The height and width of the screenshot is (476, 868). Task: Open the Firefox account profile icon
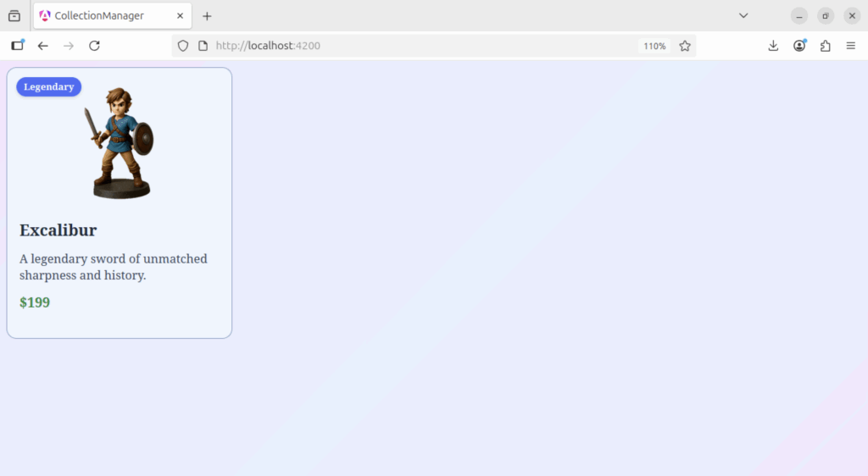(x=799, y=46)
